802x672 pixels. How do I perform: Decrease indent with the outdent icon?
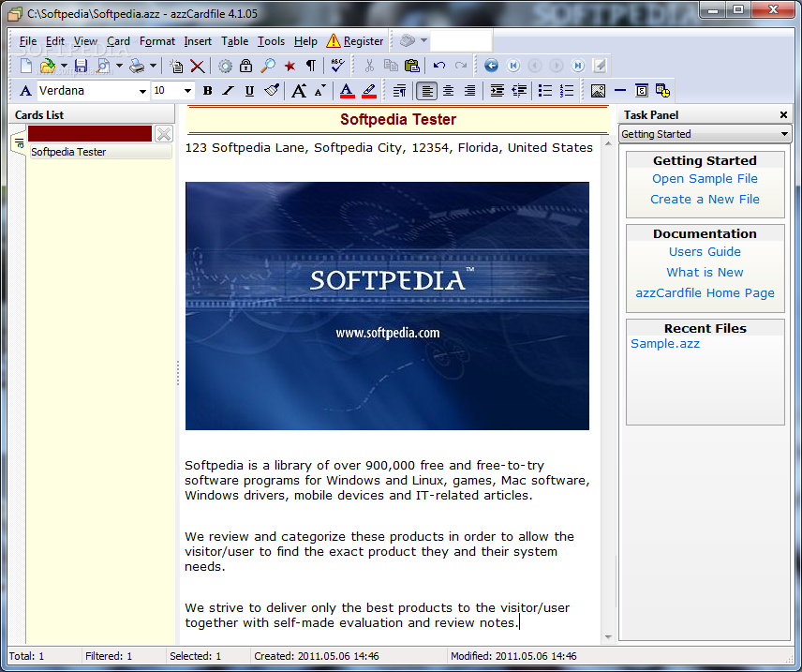[519, 91]
